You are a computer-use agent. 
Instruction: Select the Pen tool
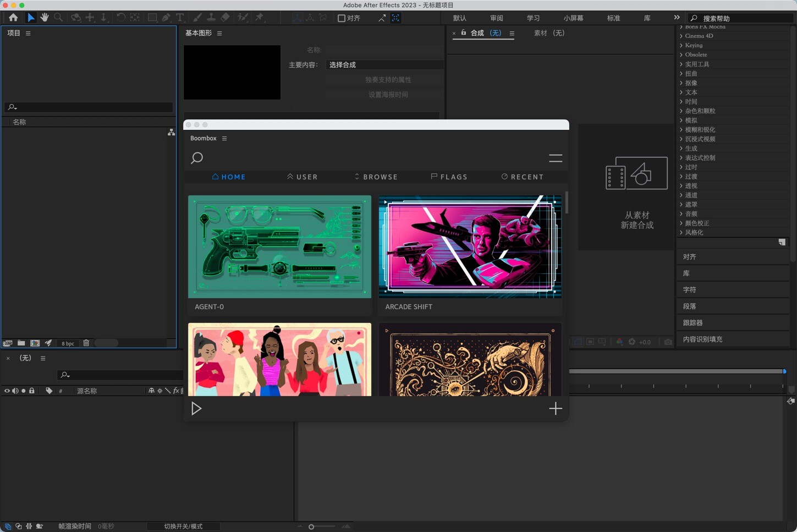click(x=166, y=18)
